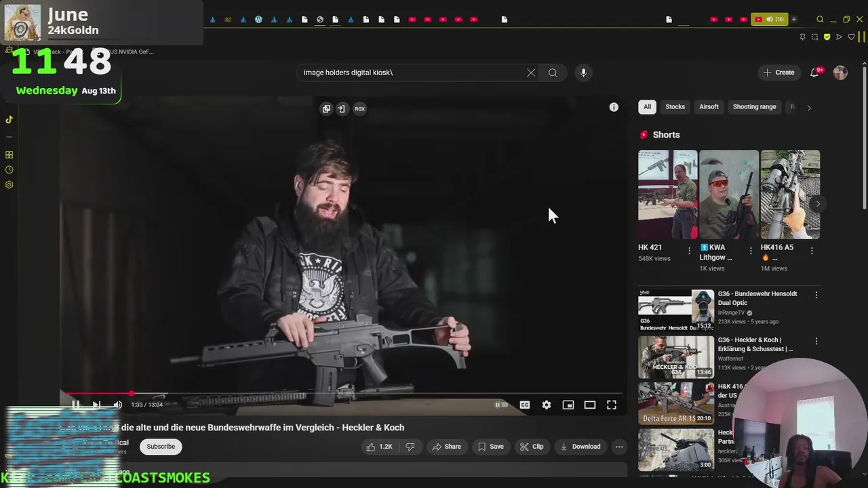The image size is (868, 488).
Task: Open options menu for HK416 A5 short
Action: point(812,251)
